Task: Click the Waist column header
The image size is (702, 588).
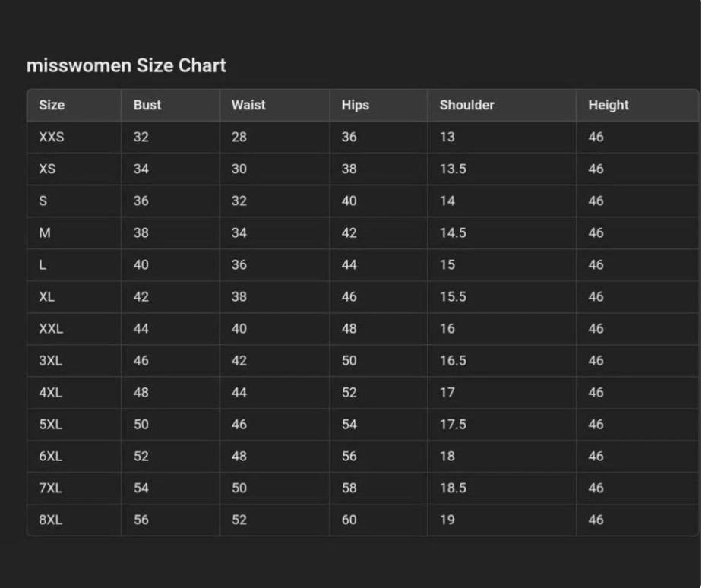Action: pyautogui.click(x=248, y=106)
